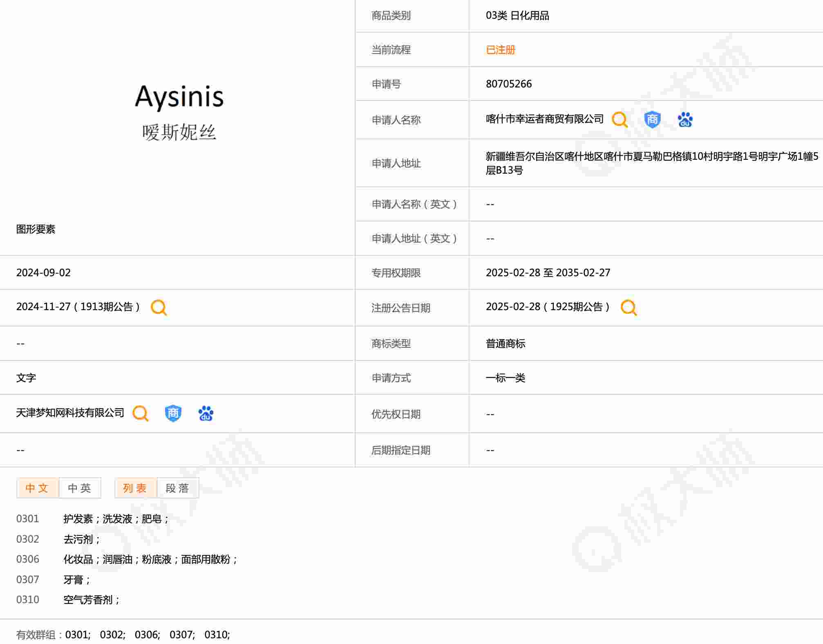
Task: Click blue 商 shield icon beside applicant name
Action: click(652, 120)
